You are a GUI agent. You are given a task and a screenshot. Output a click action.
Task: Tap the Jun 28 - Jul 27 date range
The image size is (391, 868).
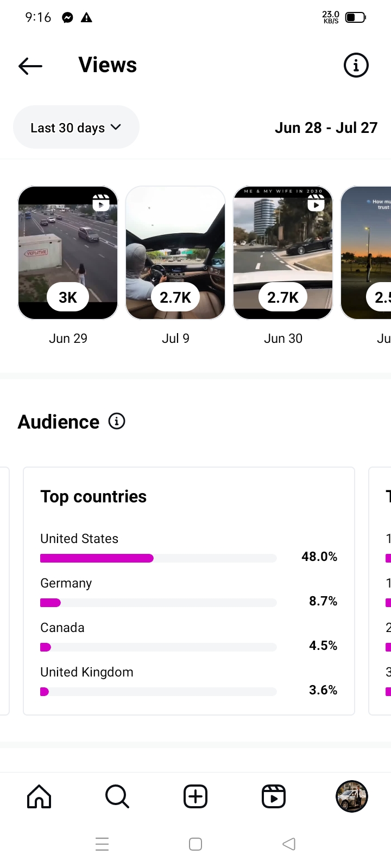coord(326,128)
